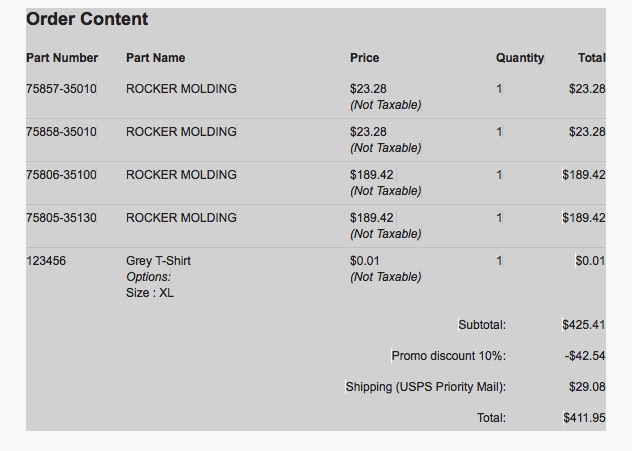632x451 pixels.
Task: Select part number 75858-35010
Action: tap(61, 132)
